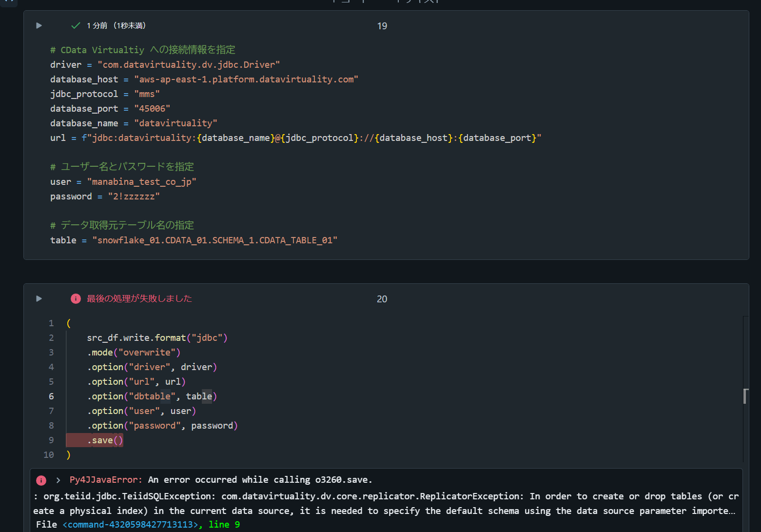
Task: Click the password assignment line
Action: (105, 196)
